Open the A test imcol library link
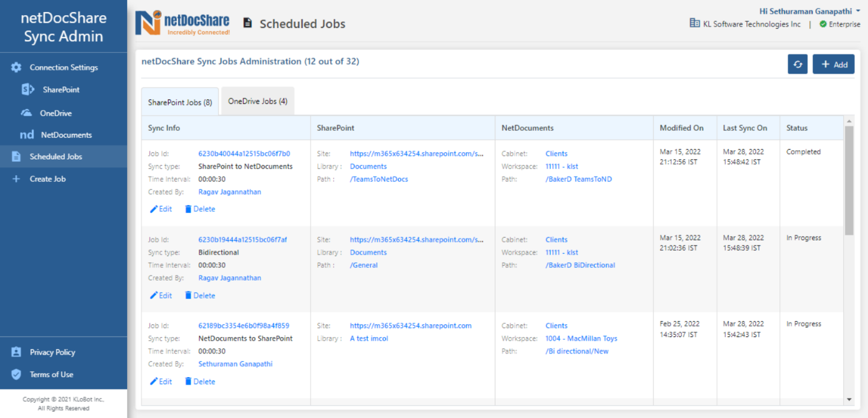868x418 pixels. click(369, 338)
